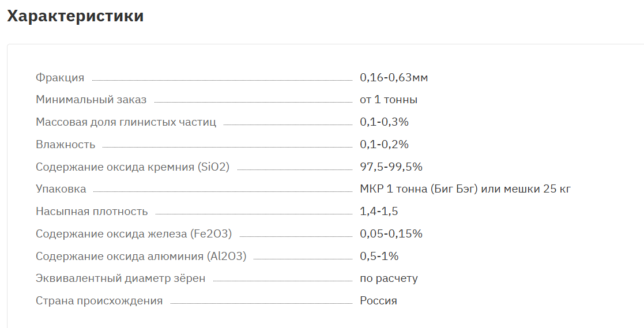Click Содержание оксида алюминия (Al2O3) label

pos(141,256)
